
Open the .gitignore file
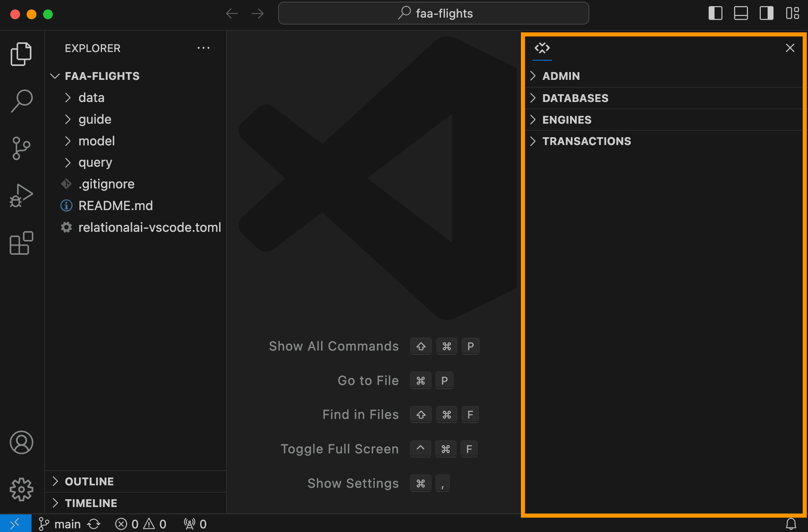[135, 184]
